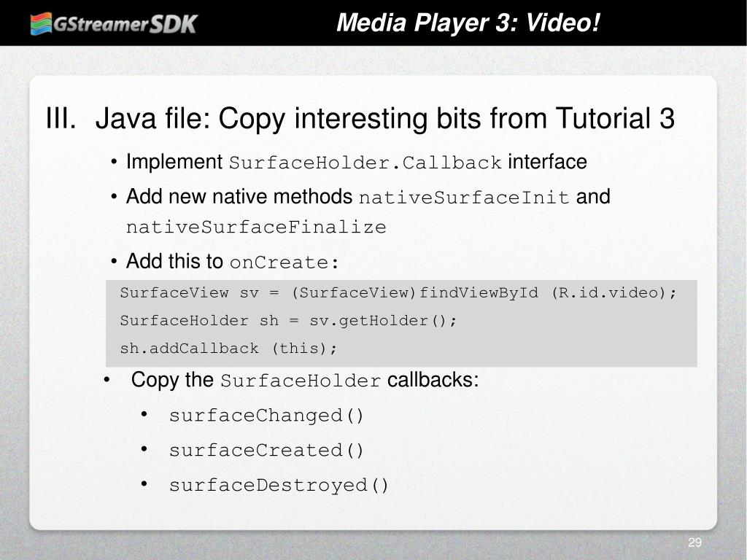Image resolution: width=747 pixels, height=560 pixels.
Task: Click the slide title 'Media Player 3: Video!'
Action: 468,23
